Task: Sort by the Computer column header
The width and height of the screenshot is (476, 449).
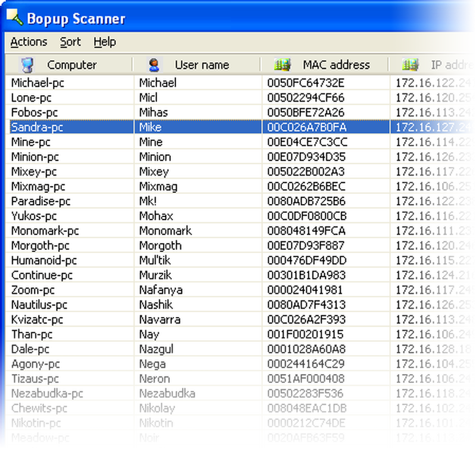Action: point(69,65)
